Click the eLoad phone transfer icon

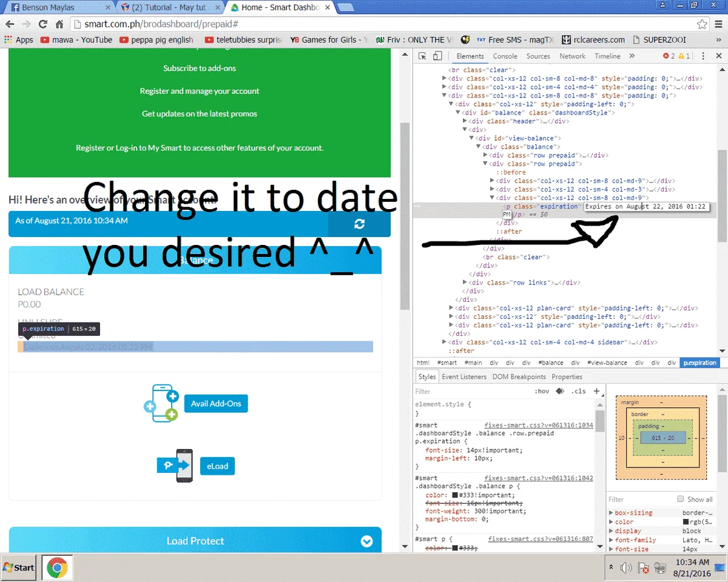175,466
